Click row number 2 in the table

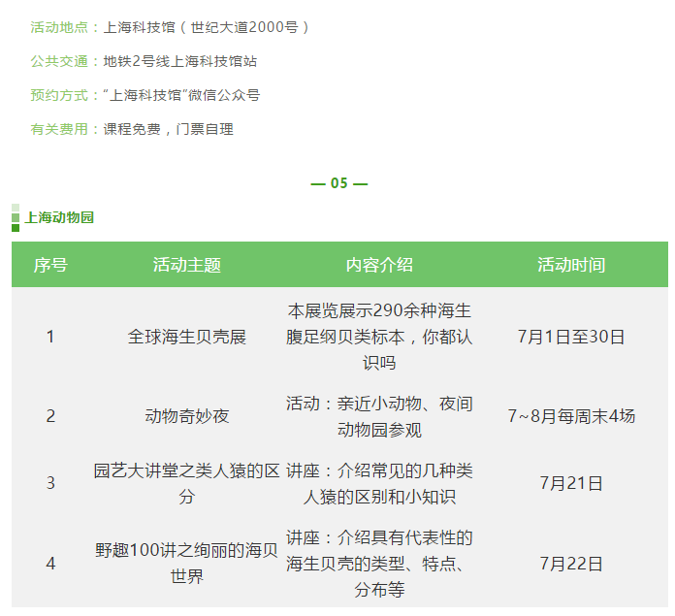point(50,416)
